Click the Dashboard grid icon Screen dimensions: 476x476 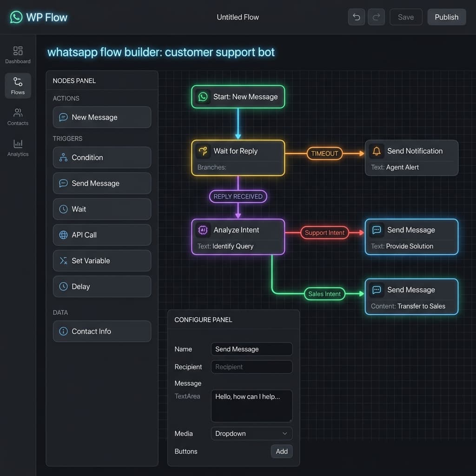18,50
